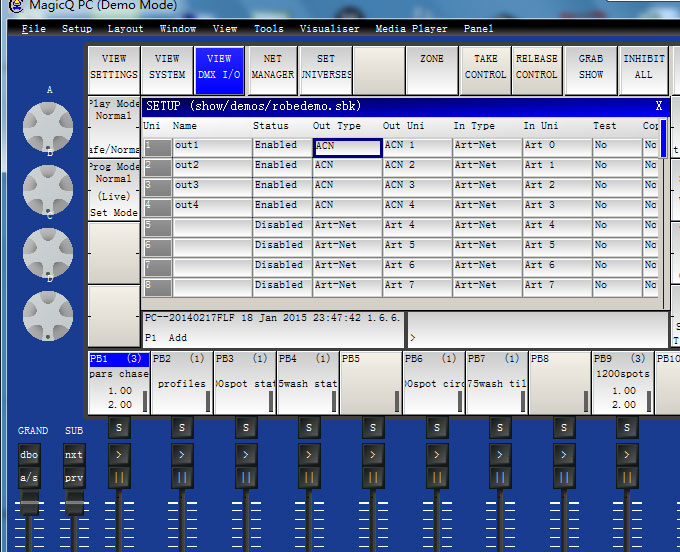Change universe 6 In Type Art-Net cell
The height and width of the screenshot is (552, 680).
tap(487, 247)
